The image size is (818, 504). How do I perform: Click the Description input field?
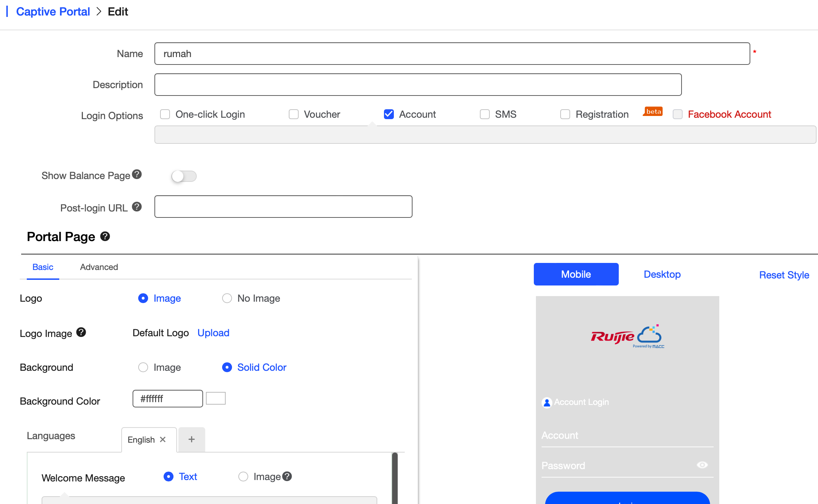click(x=418, y=85)
